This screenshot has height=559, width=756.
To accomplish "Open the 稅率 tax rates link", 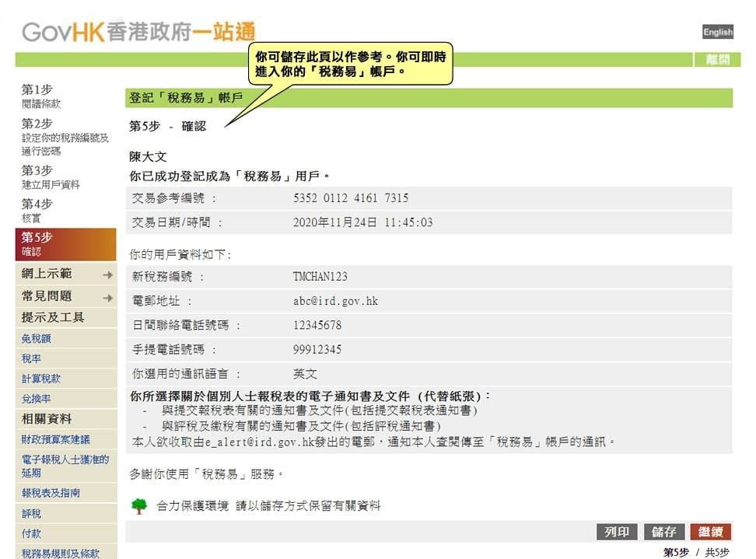I will (31, 359).
